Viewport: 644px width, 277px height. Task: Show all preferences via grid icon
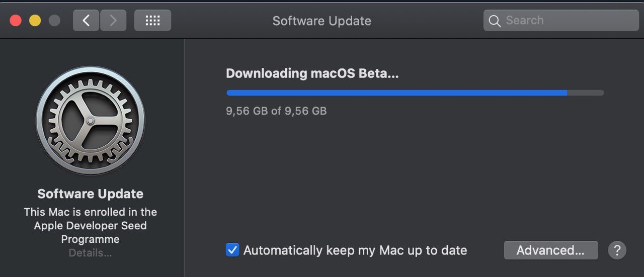click(152, 21)
